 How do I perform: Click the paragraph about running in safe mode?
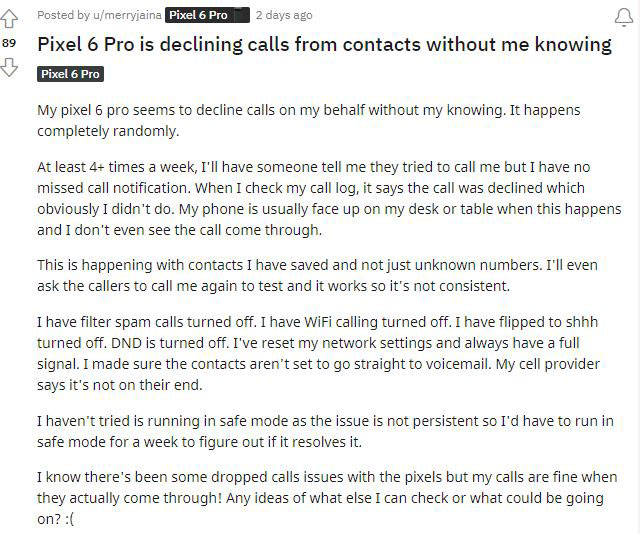coord(325,431)
